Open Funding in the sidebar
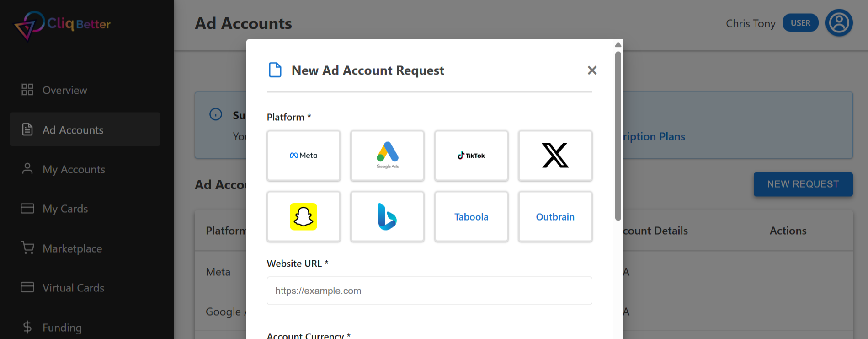 tap(85, 328)
